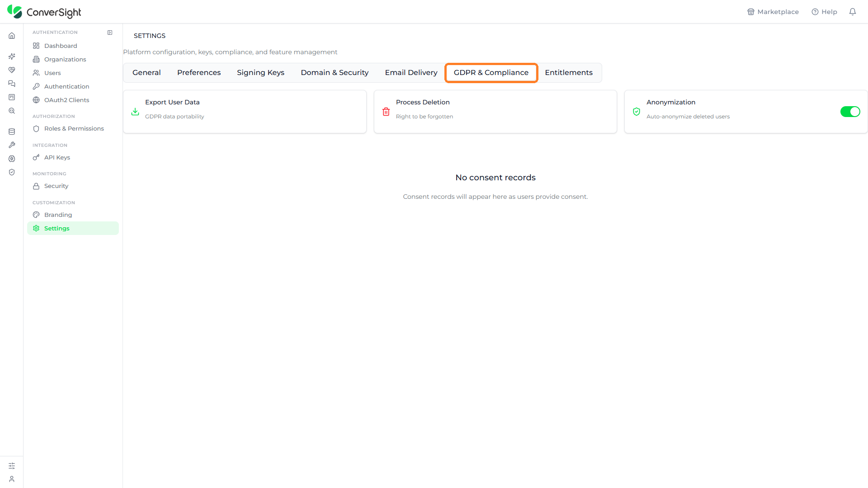Open OAuth2 Clients page
Screen dimensions: 868x488
pyautogui.click(x=73, y=100)
